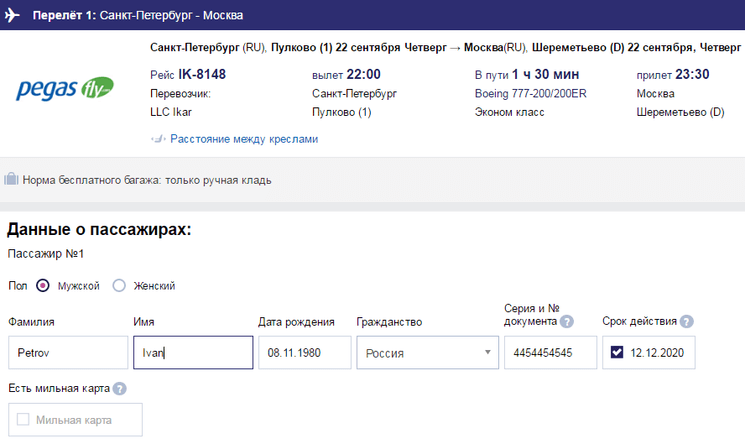Open Расстояние между креслами link

pyautogui.click(x=243, y=139)
